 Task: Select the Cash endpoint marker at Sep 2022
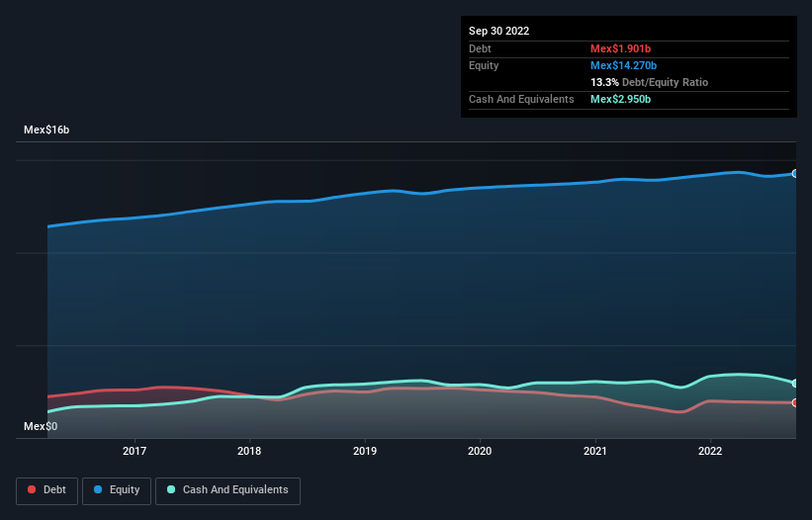point(795,384)
